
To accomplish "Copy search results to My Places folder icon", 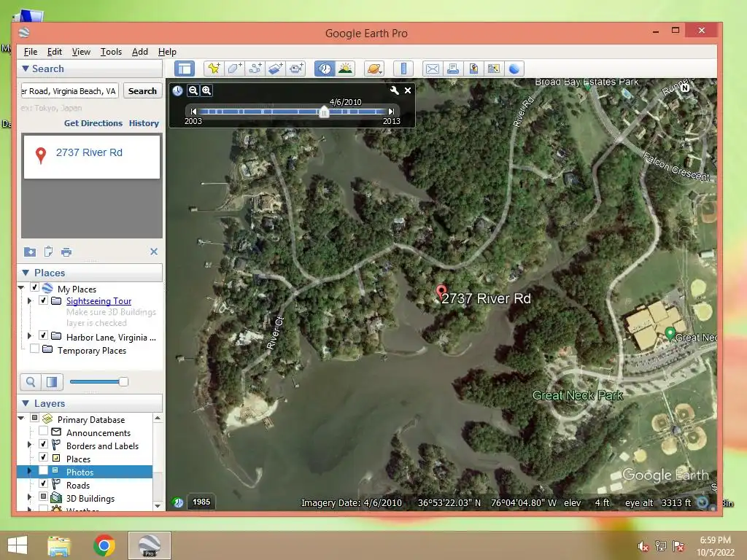I will click(x=29, y=252).
